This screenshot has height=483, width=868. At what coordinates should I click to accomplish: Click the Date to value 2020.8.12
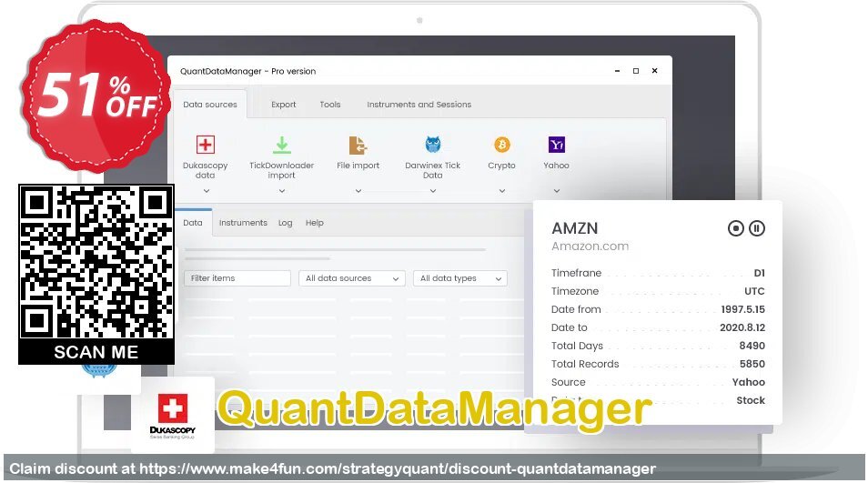[x=742, y=327]
